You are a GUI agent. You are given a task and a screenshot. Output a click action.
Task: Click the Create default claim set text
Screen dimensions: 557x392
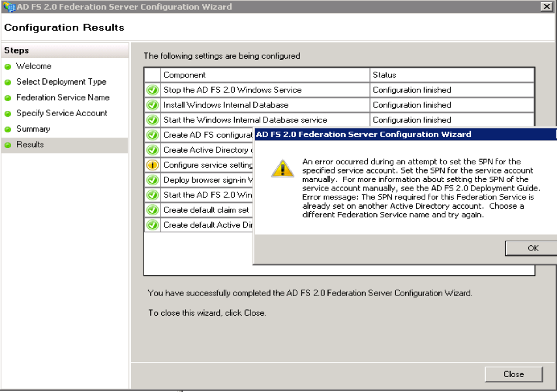click(x=206, y=209)
